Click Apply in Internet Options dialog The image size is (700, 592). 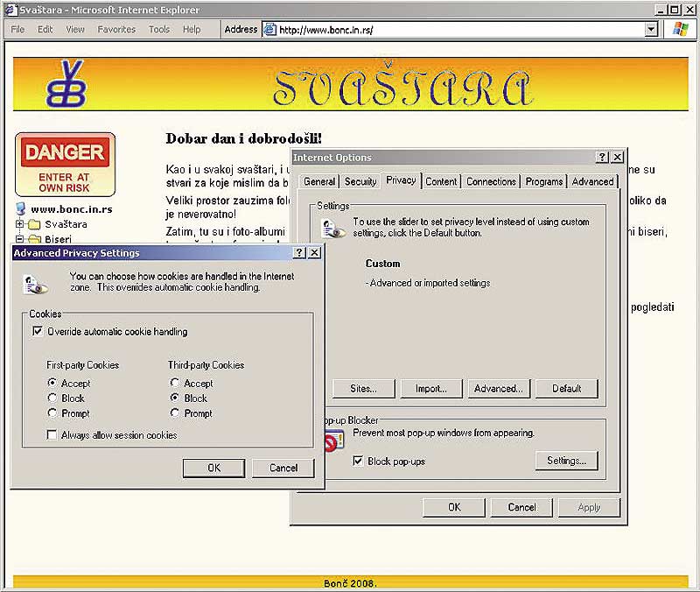(589, 508)
